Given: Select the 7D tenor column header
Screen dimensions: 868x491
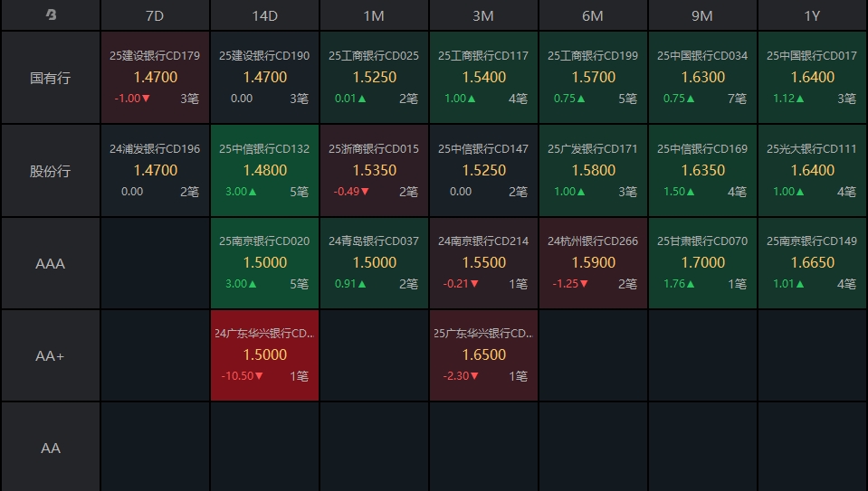Looking at the screenshot, I should (155, 15).
